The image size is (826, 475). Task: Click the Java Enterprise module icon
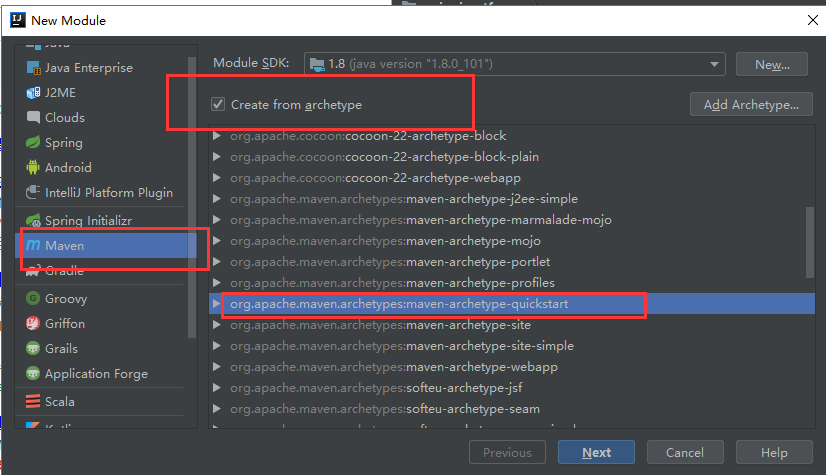coord(33,68)
